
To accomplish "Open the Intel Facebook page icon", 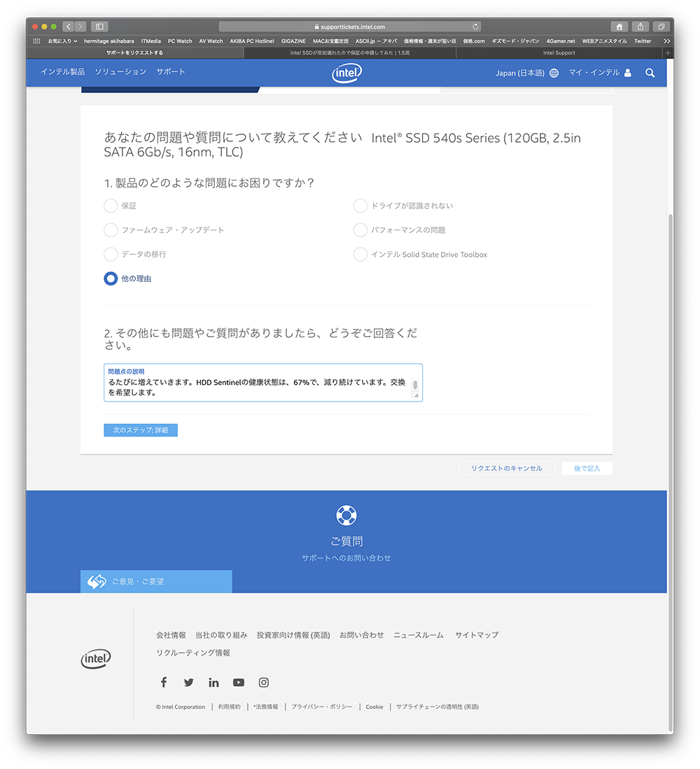I will pyautogui.click(x=164, y=682).
